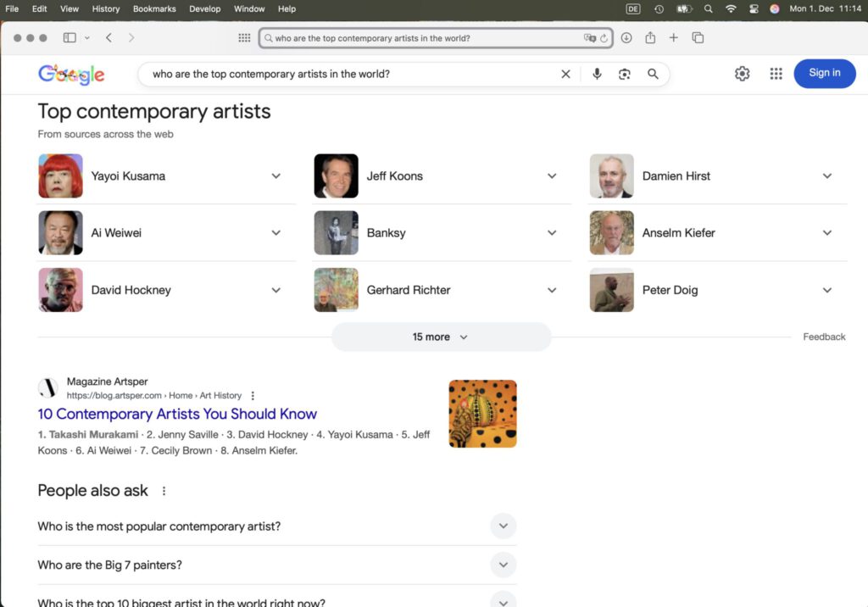Expand details for Yayoi Kusama
The height and width of the screenshot is (607, 868).
pyautogui.click(x=276, y=175)
